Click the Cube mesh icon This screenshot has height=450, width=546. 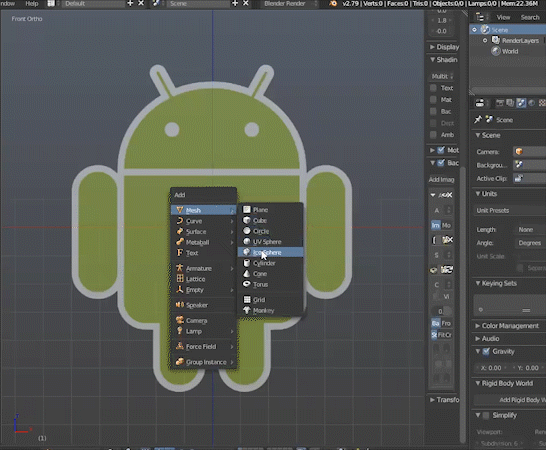[247, 220]
